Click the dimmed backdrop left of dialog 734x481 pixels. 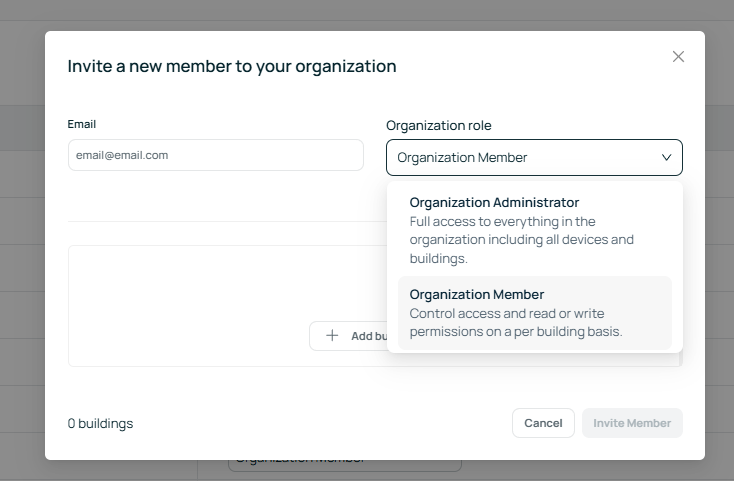coord(22,250)
